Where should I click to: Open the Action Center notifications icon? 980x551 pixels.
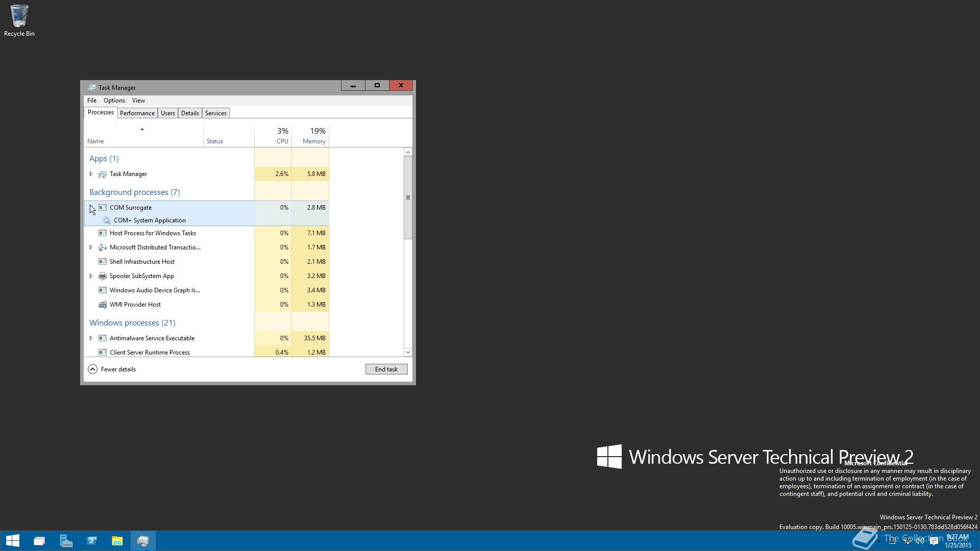pyautogui.click(x=934, y=541)
